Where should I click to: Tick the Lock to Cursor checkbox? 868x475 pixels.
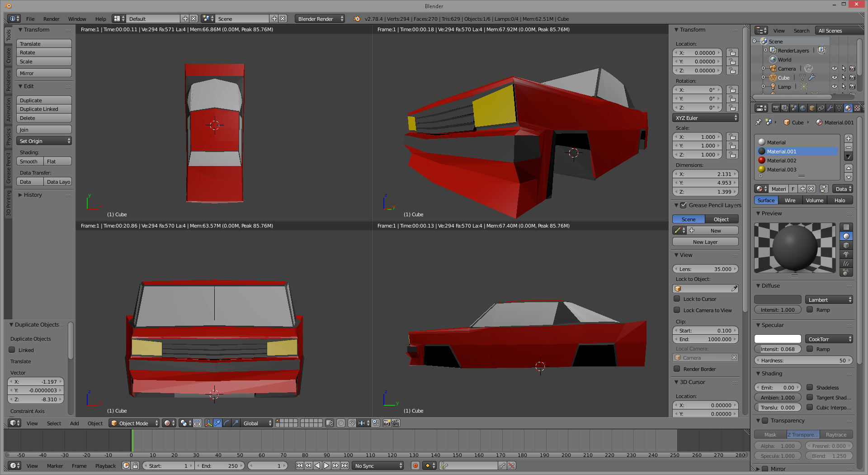677,299
